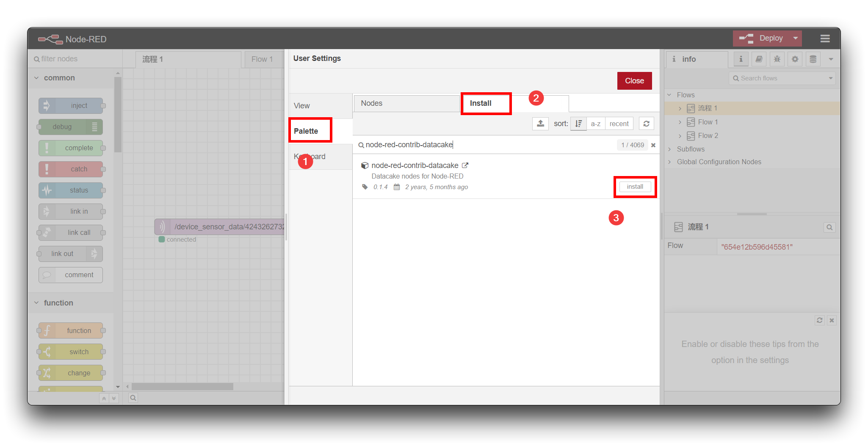
Task: Select the Palette settings section
Action: (x=321, y=131)
